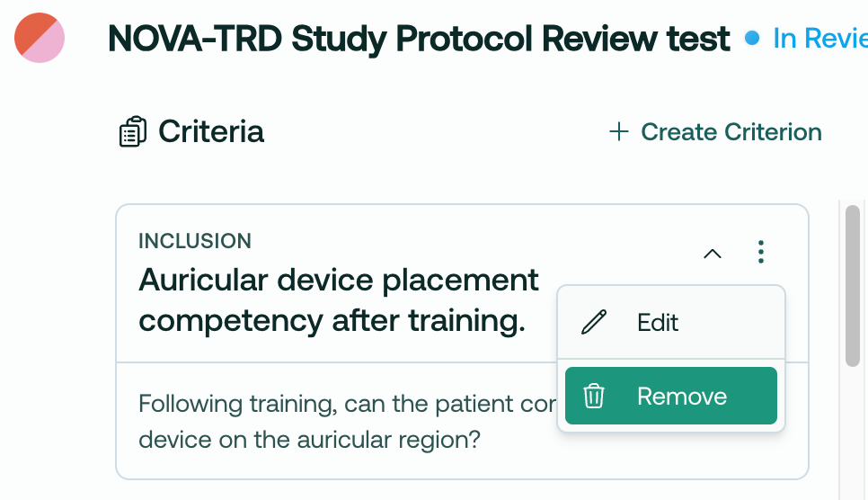Click the orange and pink avatar circle
This screenshot has height=500, width=868.
point(40,38)
